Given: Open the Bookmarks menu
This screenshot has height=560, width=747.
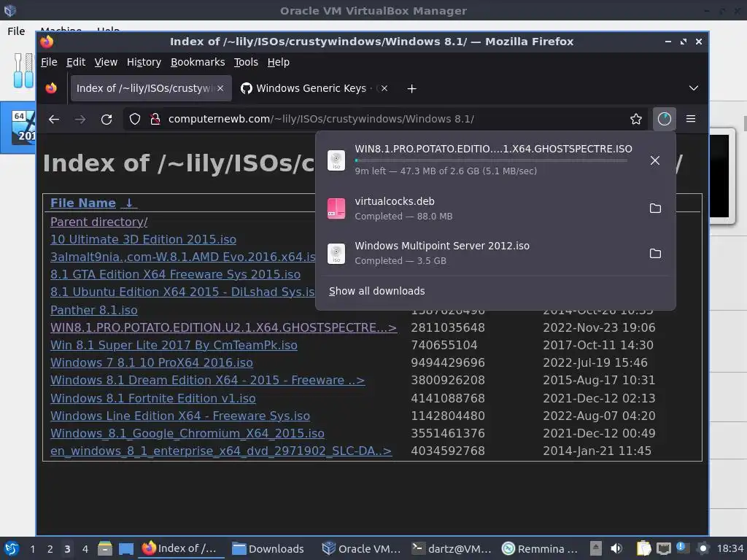Looking at the screenshot, I should [x=198, y=62].
